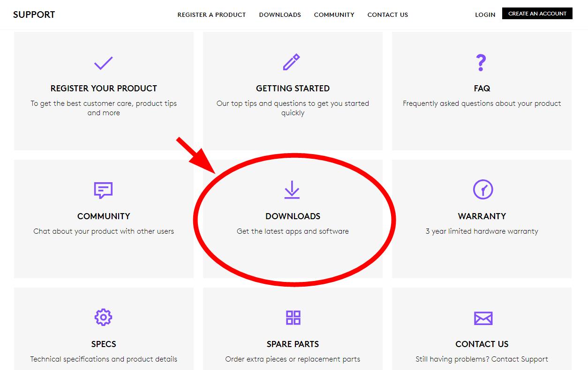Viewport: 588px width, 370px height.
Task: Select the FAQ card title
Action: 482,89
